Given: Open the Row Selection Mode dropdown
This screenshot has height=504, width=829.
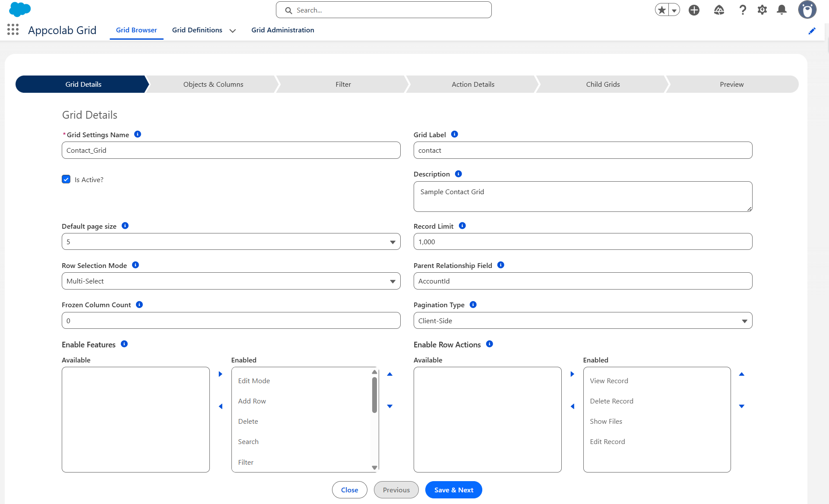Looking at the screenshot, I should (x=231, y=281).
